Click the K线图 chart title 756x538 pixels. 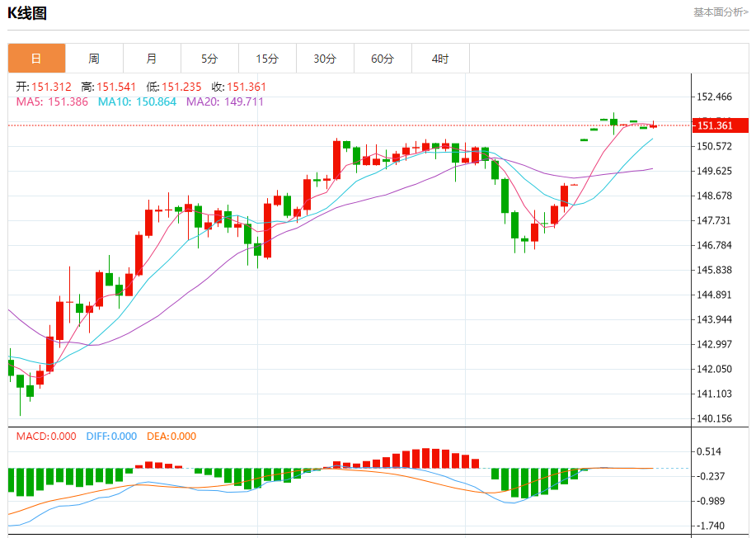(27, 13)
